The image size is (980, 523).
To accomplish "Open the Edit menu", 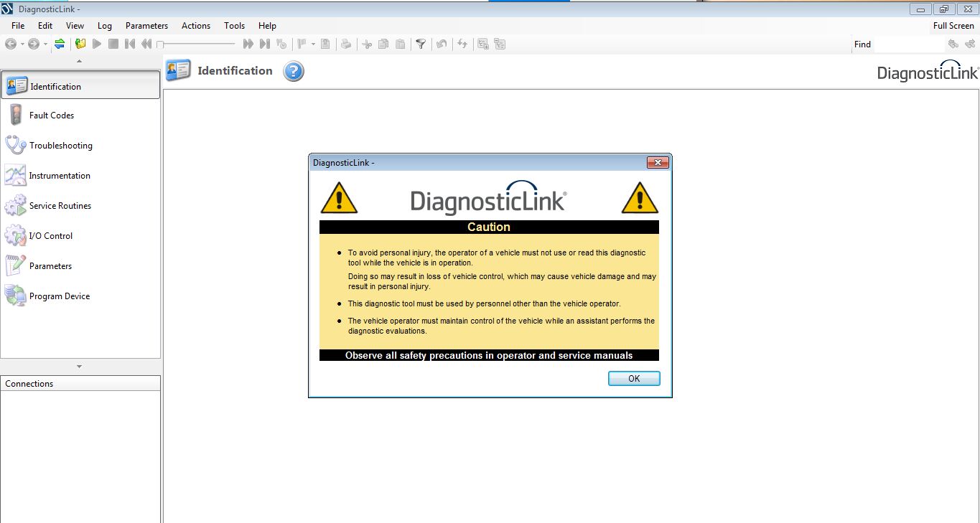I will [x=45, y=26].
